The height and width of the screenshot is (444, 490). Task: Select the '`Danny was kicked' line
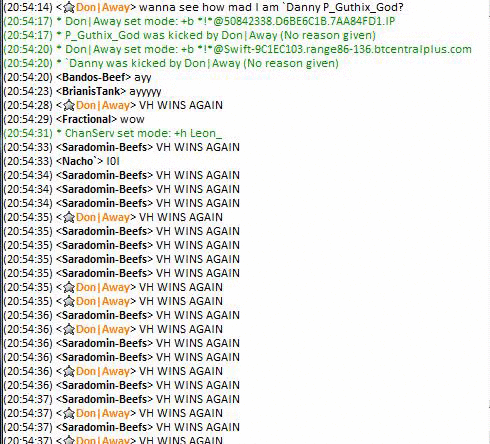pos(171,63)
